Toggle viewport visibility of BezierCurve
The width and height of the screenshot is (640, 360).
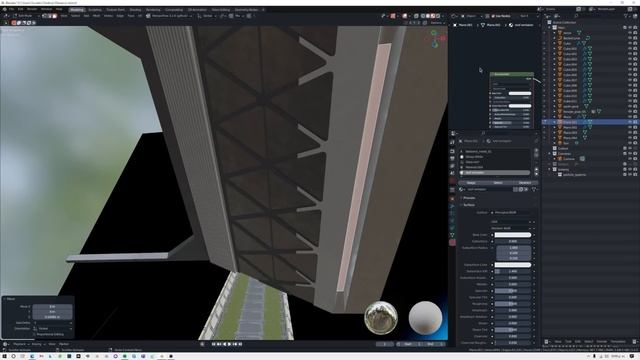pyautogui.click(x=630, y=38)
